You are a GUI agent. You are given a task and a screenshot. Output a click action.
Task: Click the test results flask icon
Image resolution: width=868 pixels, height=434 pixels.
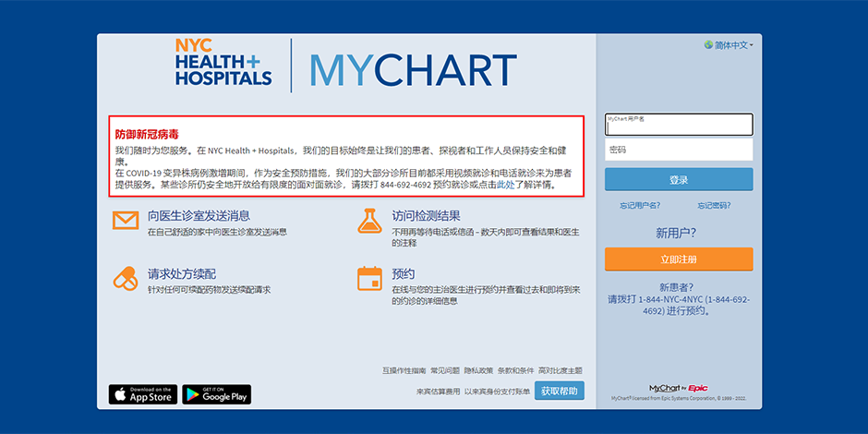tap(369, 221)
